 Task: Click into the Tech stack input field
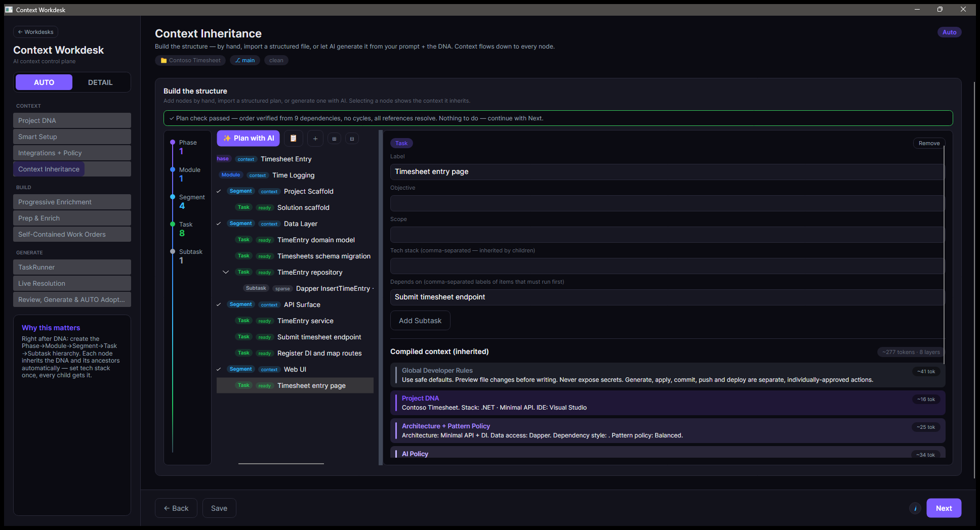click(x=667, y=266)
